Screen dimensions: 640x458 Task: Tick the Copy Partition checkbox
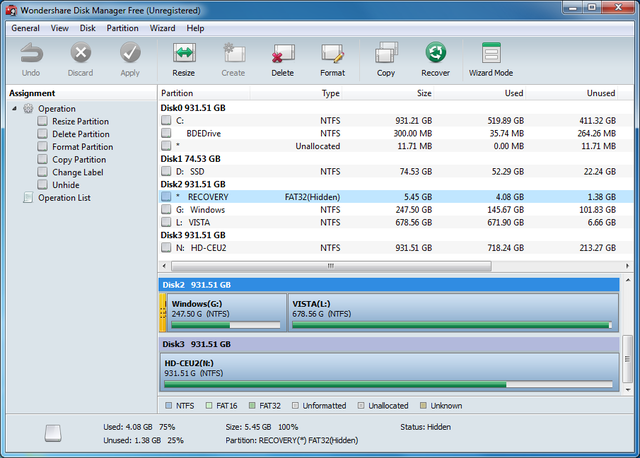point(42,159)
